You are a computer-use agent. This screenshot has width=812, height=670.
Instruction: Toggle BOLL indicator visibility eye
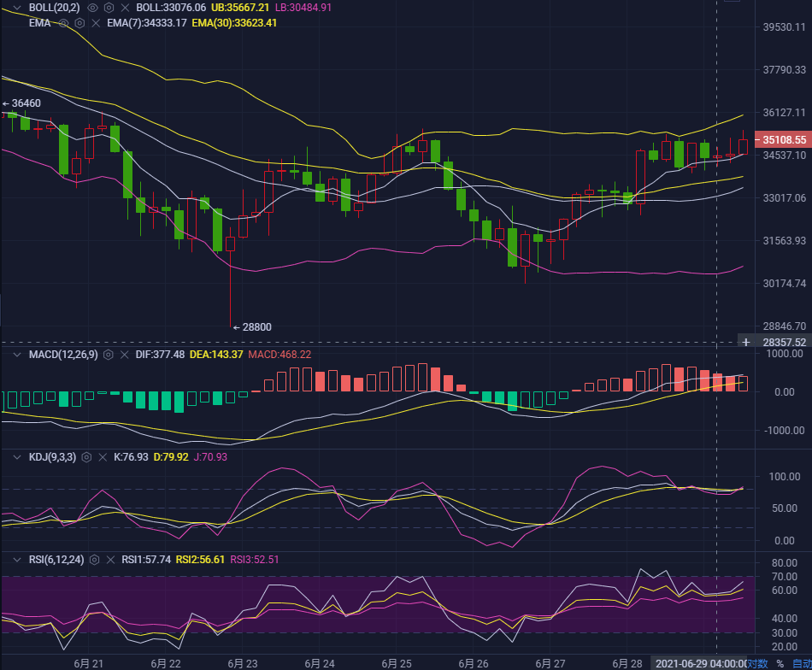point(92,8)
